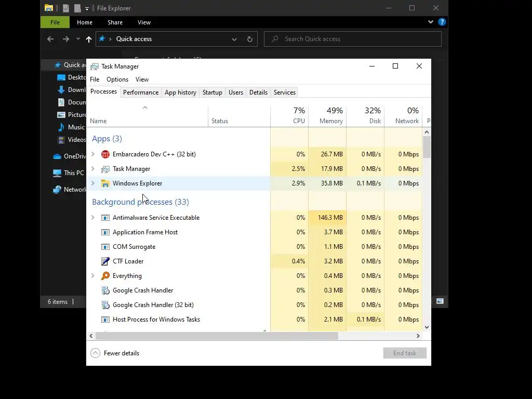This screenshot has height=399, width=532.
Task: Expand the File Explorer ribbon chevron
Action: (431, 22)
